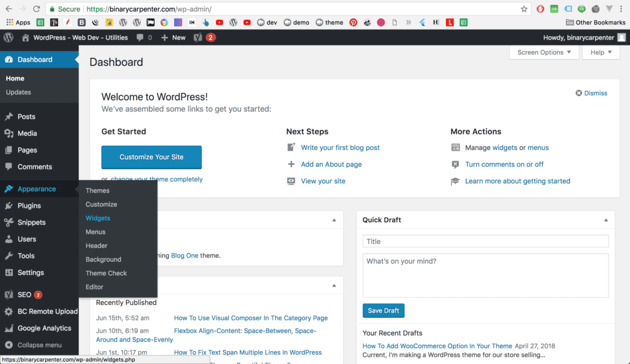Open How To Fix Text Span post

pyautogui.click(x=248, y=352)
